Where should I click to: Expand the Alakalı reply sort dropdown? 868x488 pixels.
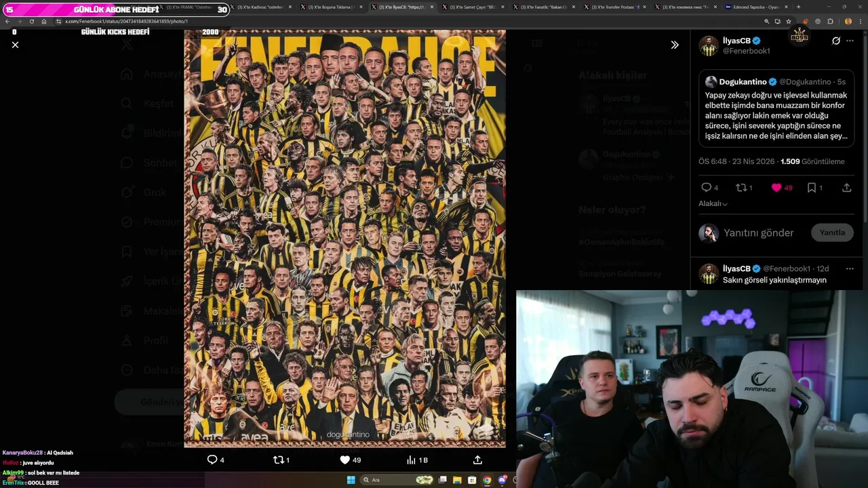(x=713, y=203)
